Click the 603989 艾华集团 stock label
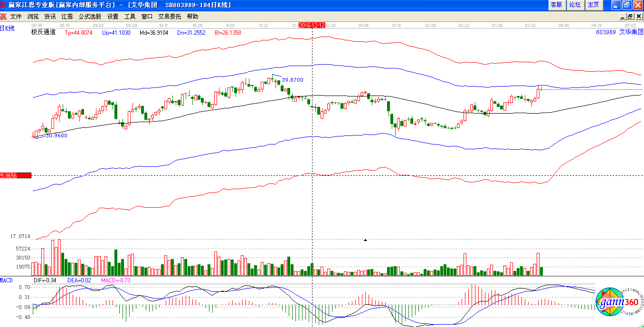 coord(620,32)
